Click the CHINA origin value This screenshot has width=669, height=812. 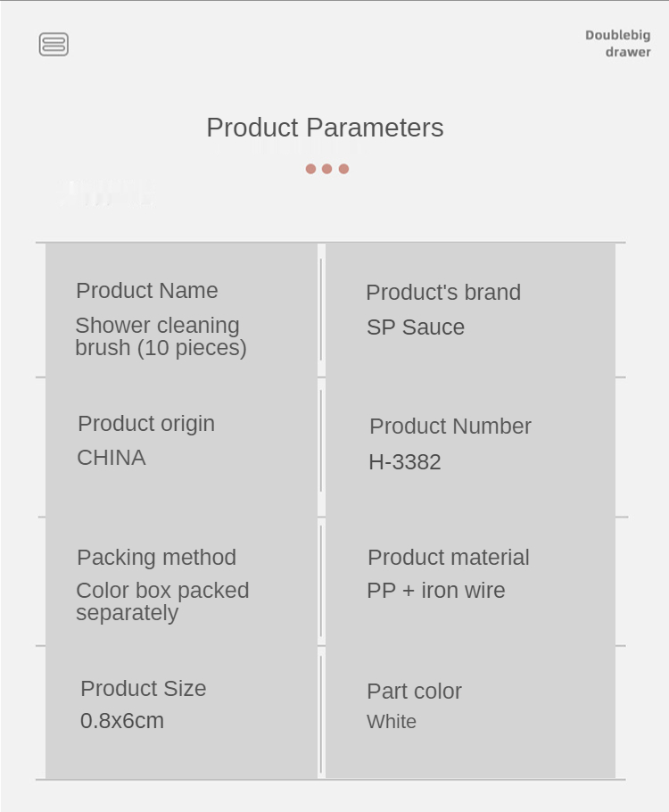(111, 458)
